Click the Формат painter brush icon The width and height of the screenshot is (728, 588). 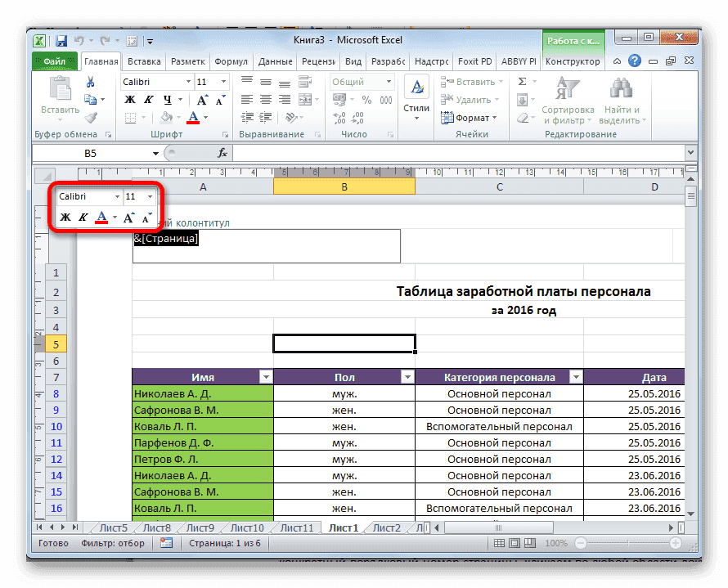[92, 118]
